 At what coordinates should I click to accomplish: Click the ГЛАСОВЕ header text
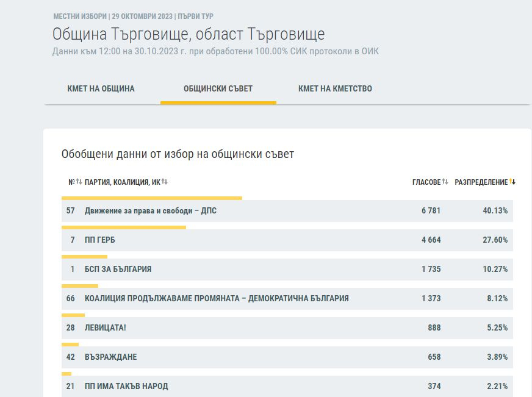click(426, 182)
